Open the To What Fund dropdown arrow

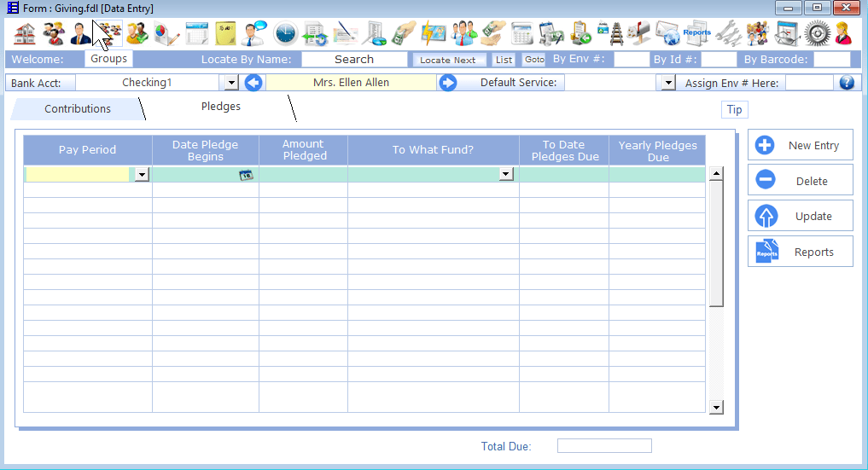coord(506,174)
